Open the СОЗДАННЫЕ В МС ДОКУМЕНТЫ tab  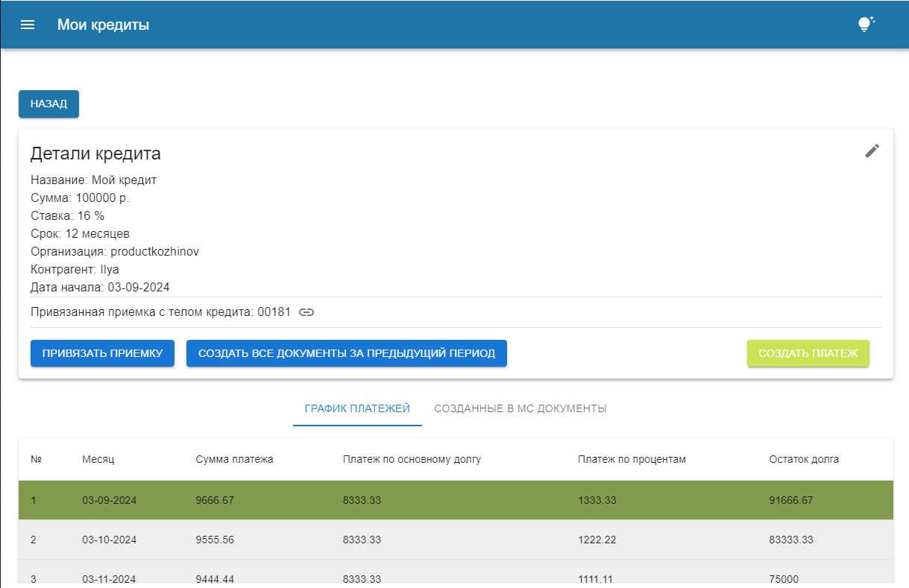(x=520, y=408)
